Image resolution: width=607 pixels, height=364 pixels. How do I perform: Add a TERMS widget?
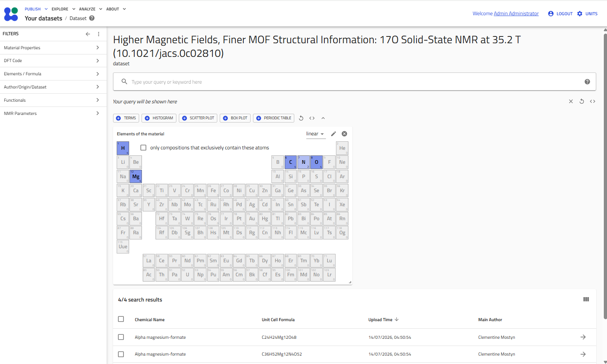pyautogui.click(x=126, y=118)
